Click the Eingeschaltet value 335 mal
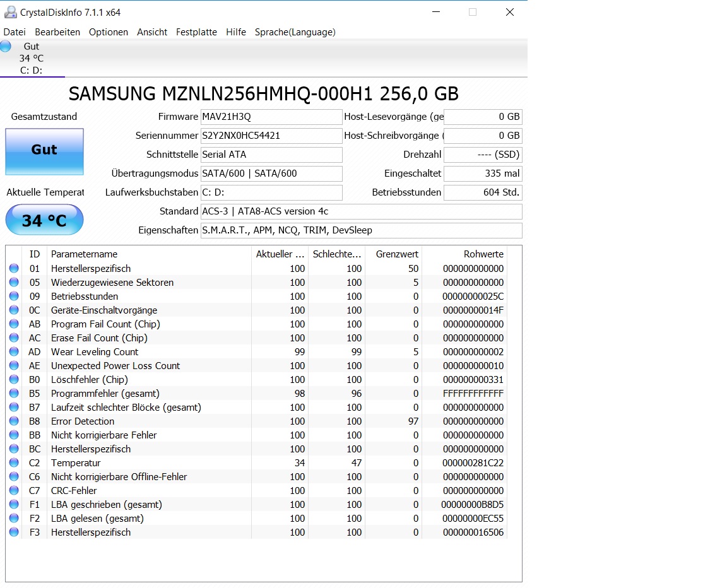 tap(483, 173)
